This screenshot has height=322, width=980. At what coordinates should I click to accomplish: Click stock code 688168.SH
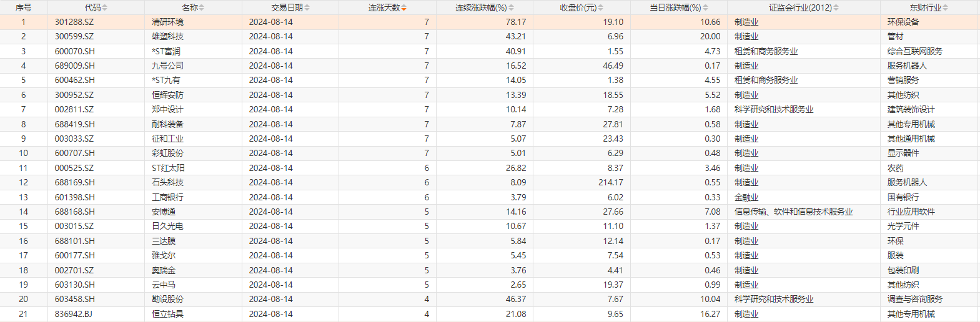pos(74,212)
